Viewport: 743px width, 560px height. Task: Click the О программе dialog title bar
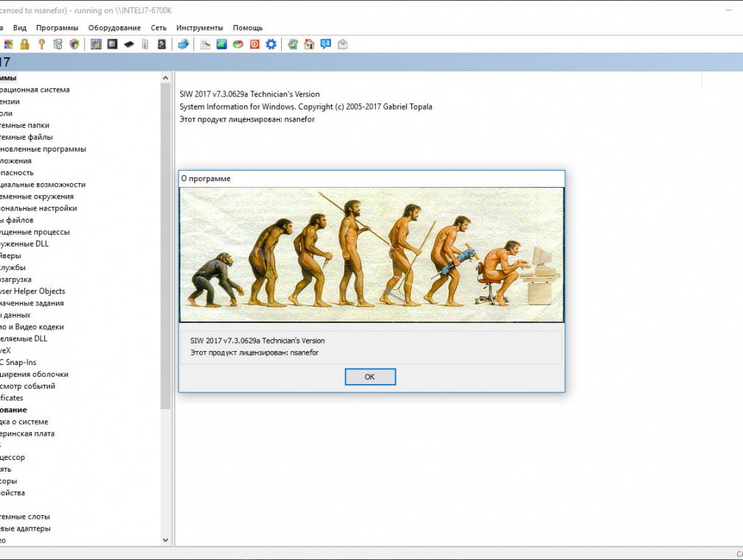coord(372,179)
